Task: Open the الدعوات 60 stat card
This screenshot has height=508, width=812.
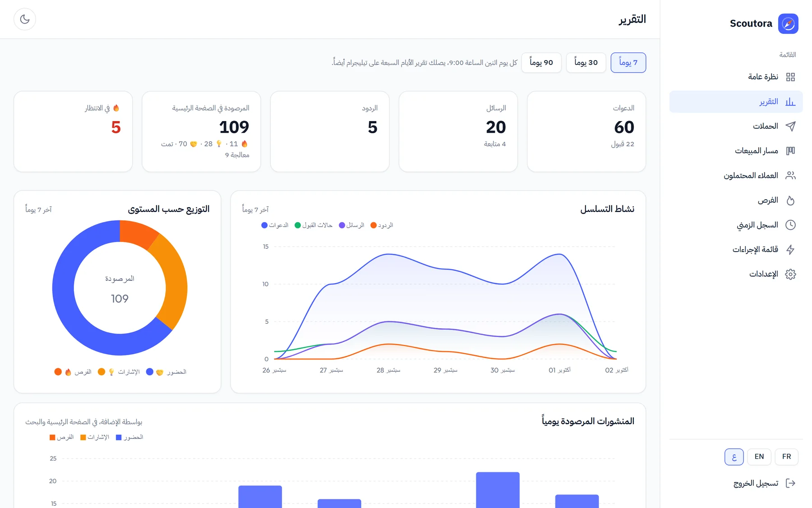Action: click(x=586, y=132)
